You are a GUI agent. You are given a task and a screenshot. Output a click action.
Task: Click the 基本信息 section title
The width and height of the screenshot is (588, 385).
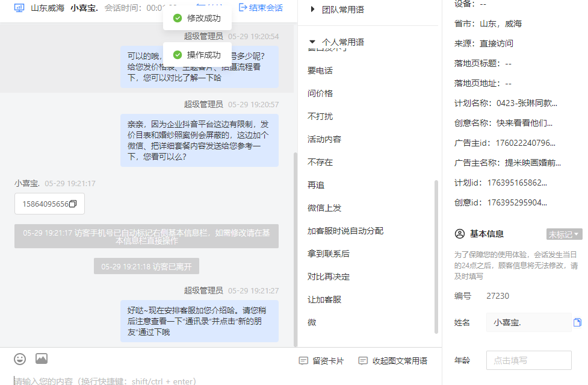pyautogui.click(x=487, y=234)
